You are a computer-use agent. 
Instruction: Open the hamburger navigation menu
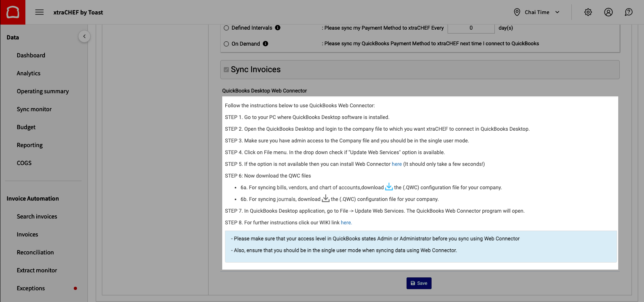tap(39, 12)
